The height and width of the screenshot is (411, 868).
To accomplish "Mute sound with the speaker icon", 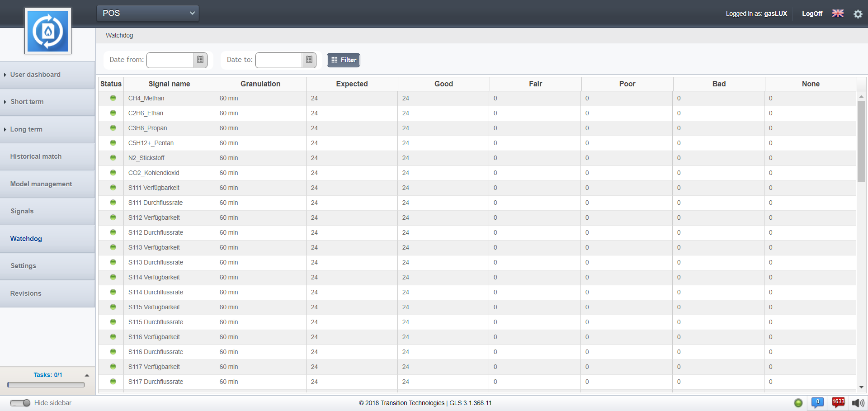I will click(x=858, y=403).
